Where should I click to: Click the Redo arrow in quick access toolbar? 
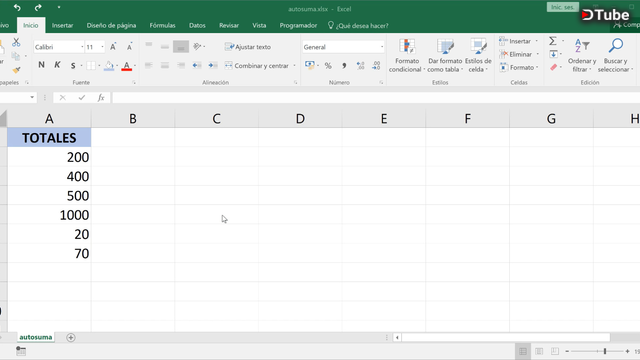point(38,7)
